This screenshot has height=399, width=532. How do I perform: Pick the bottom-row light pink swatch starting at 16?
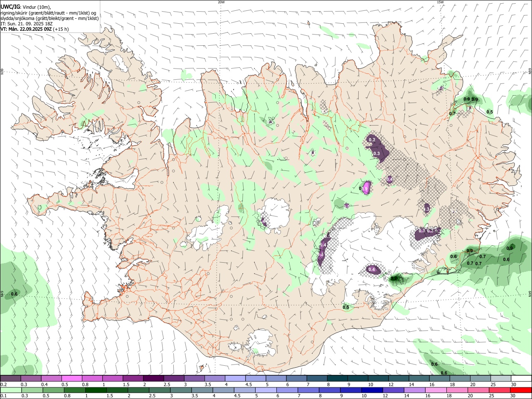tap(436, 390)
